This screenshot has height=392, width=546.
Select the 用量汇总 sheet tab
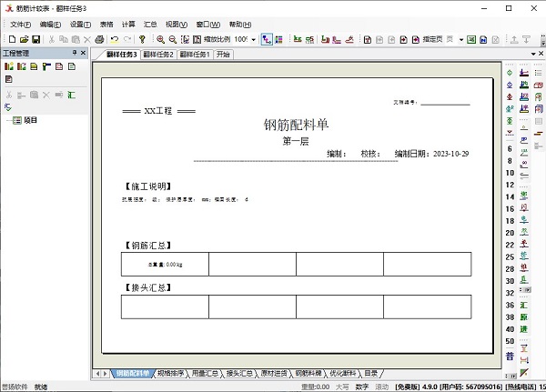(205, 374)
